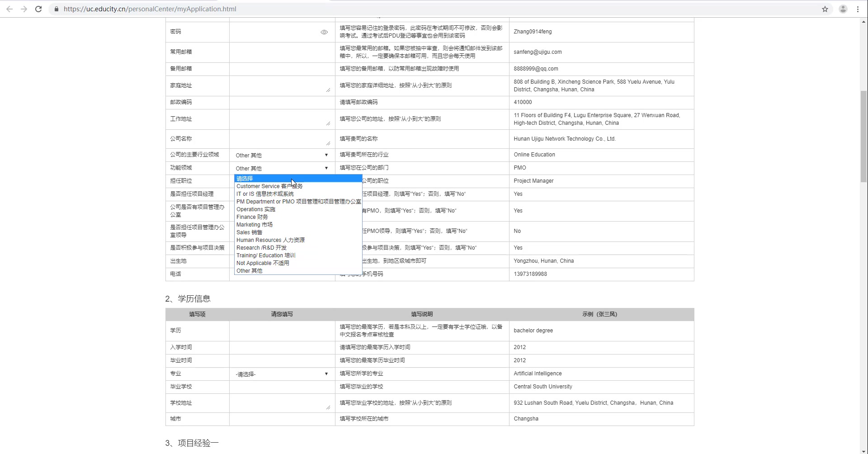Focus the 备用邮箱 input field
The height and width of the screenshot is (454, 868).
tap(282, 69)
